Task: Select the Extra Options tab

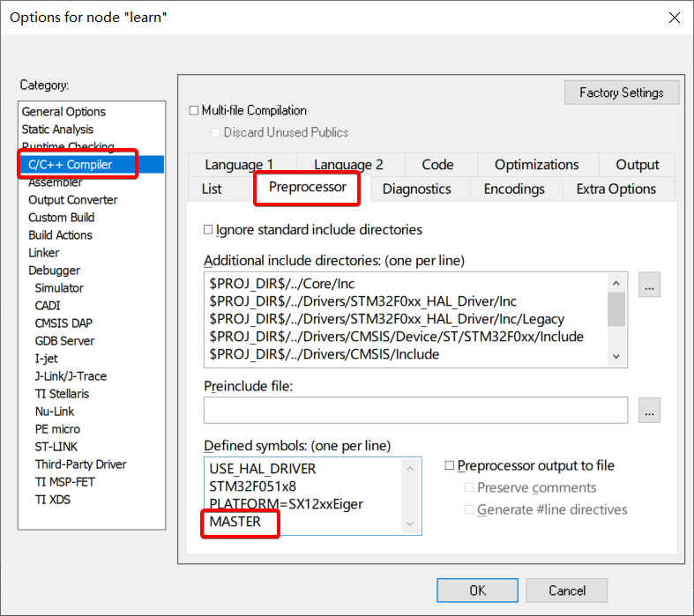Action: [x=616, y=189]
